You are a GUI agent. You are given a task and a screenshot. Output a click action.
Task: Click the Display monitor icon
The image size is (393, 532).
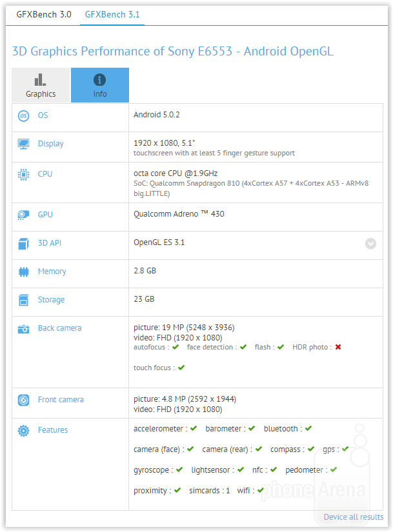pyautogui.click(x=23, y=144)
